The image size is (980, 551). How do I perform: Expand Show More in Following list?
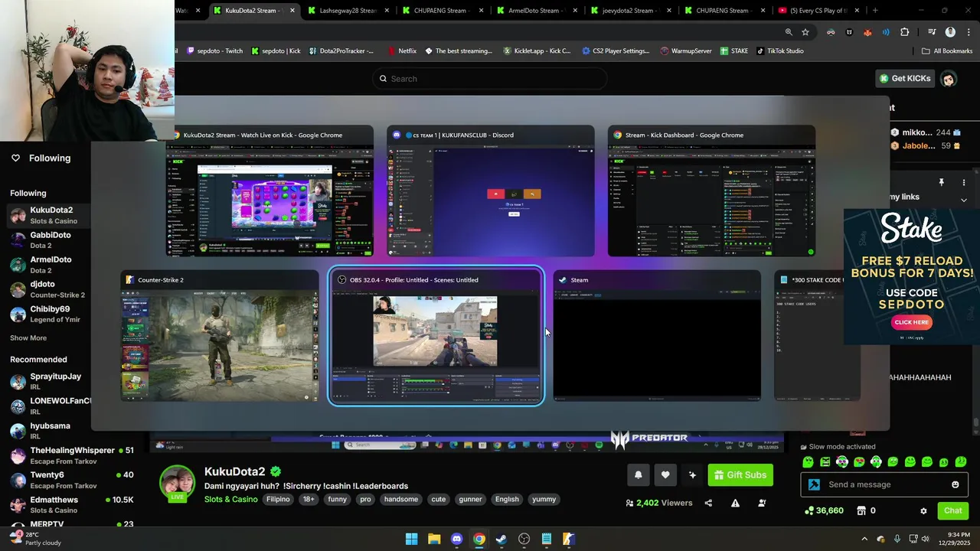28,337
